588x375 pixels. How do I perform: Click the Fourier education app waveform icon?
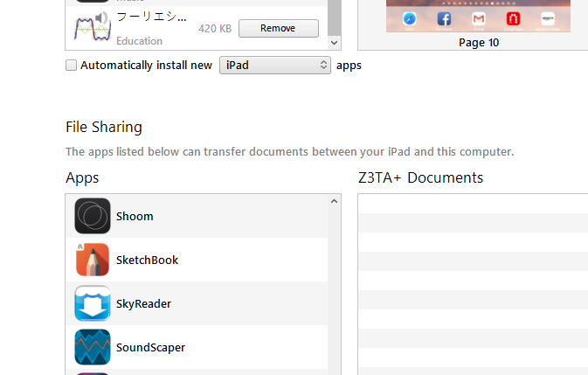click(x=93, y=27)
